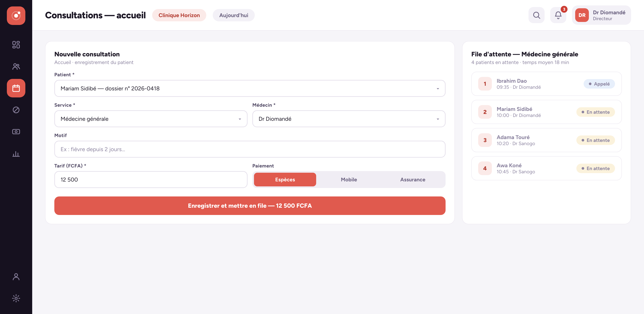Viewport: 644px width, 314px height.
Task: Click En attente badge for Mariam Sidibé
Action: click(595, 112)
